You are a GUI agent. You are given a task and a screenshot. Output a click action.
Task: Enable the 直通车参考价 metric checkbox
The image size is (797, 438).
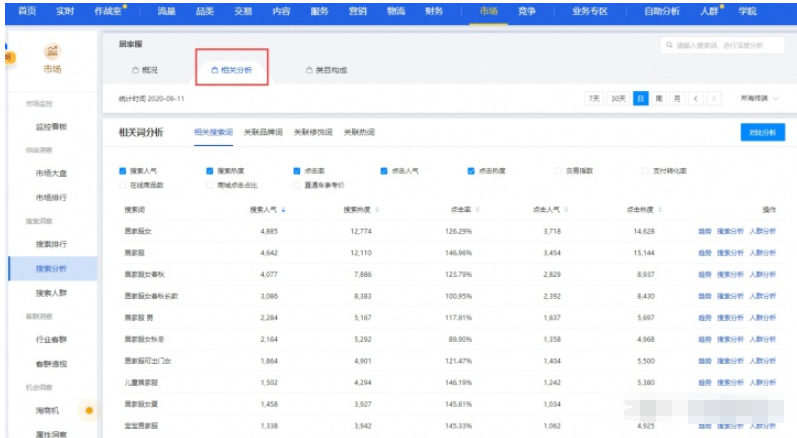(x=297, y=185)
